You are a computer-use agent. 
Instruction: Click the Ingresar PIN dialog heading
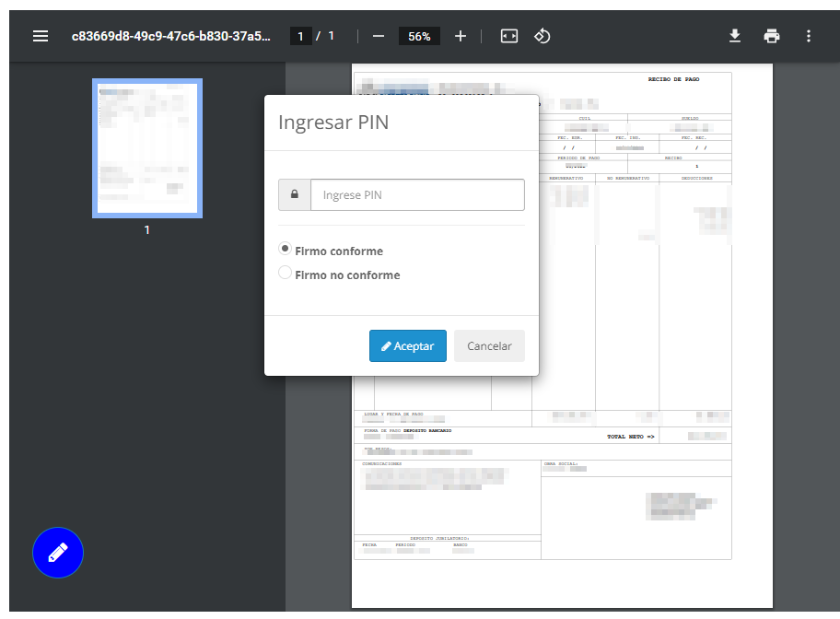coord(333,123)
